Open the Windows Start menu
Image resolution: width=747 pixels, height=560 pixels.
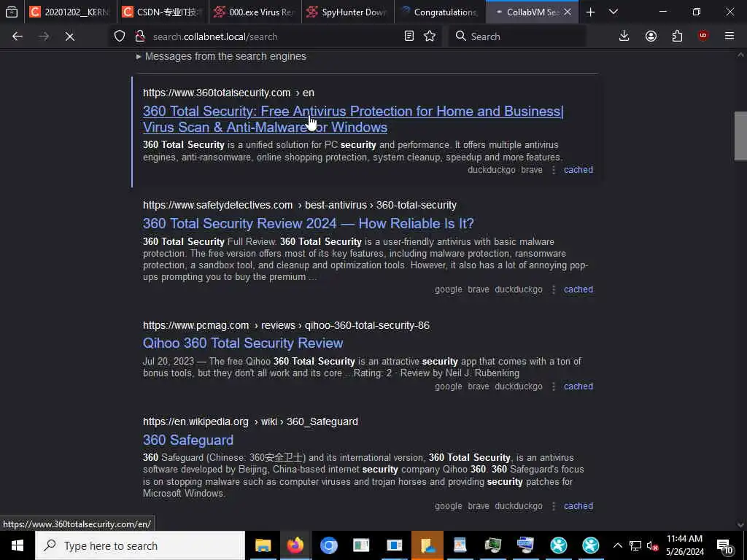click(18, 545)
